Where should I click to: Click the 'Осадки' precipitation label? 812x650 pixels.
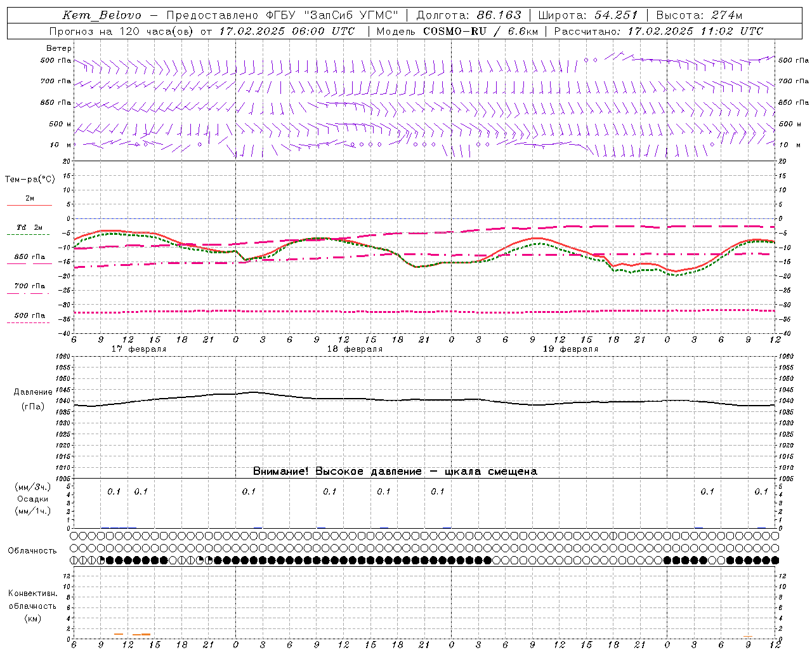click(x=32, y=499)
